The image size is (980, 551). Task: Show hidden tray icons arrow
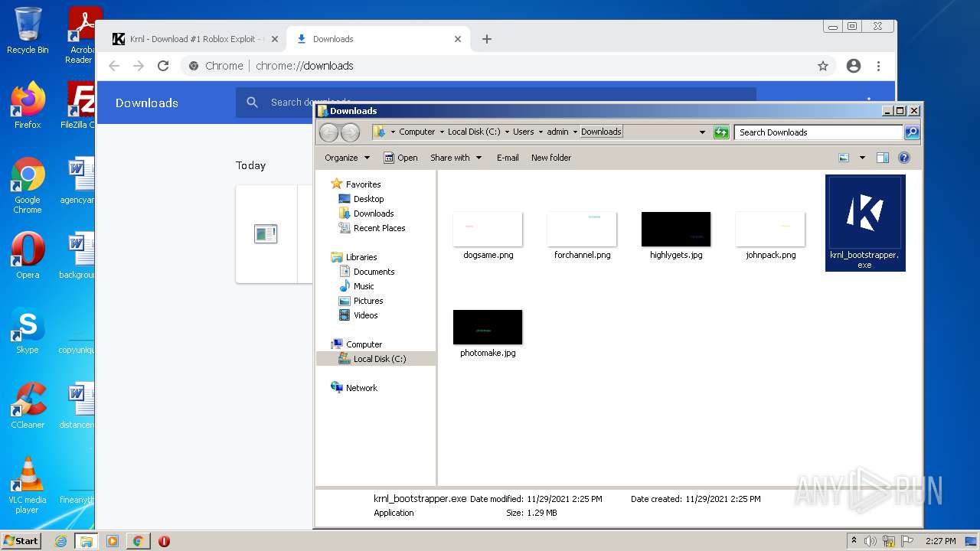click(854, 541)
